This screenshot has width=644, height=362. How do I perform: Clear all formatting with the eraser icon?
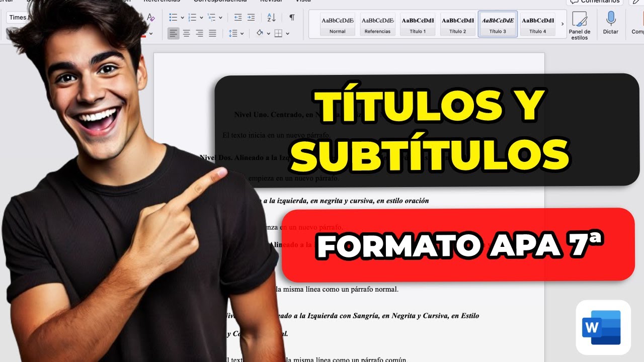[x=150, y=18]
